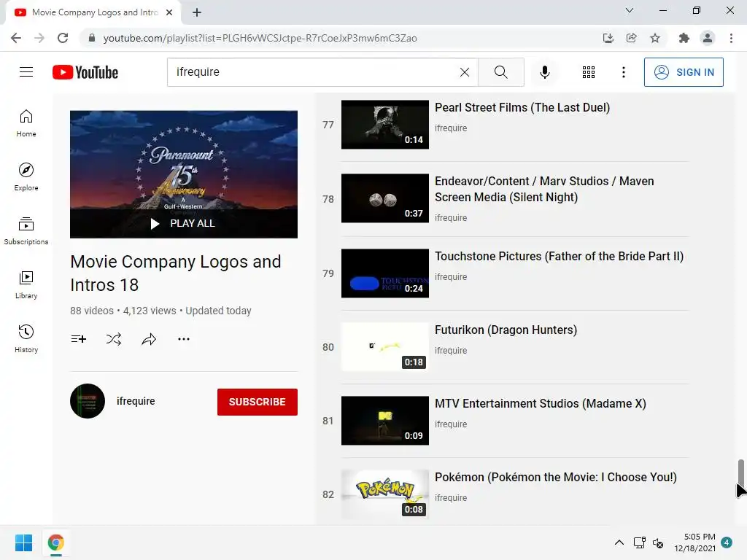
Task: Click the network display tray icon
Action: pos(639,542)
